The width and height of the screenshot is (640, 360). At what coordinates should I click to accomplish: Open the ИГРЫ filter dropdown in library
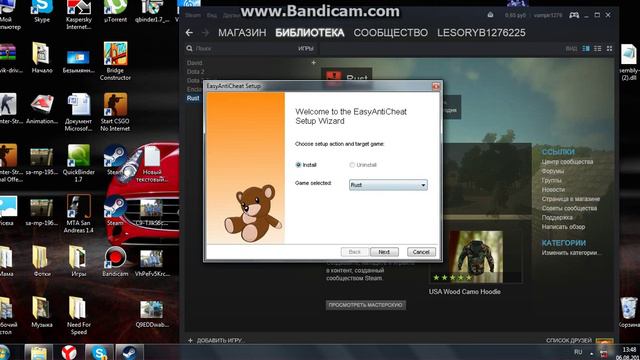[306, 49]
